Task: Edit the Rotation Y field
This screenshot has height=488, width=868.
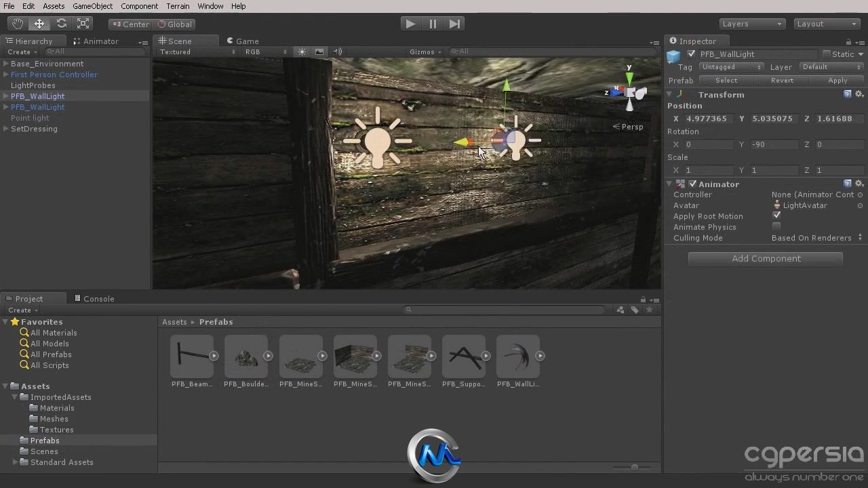Action: click(x=773, y=144)
